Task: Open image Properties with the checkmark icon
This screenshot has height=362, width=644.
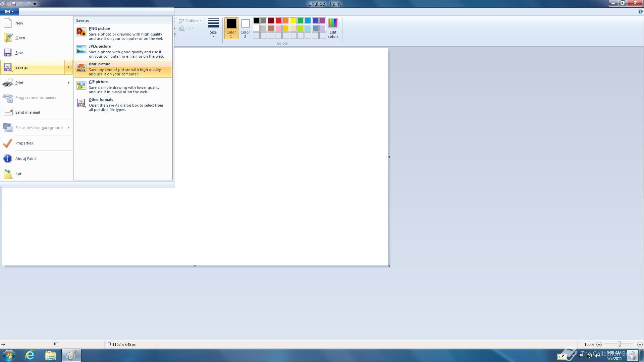Action: tap(36, 143)
